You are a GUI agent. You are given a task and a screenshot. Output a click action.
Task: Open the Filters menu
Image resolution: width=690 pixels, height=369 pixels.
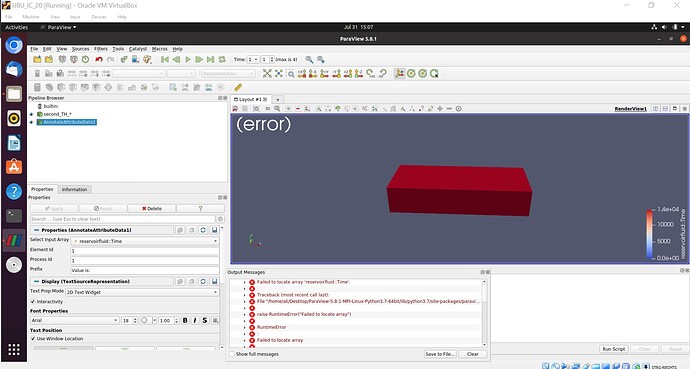pyautogui.click(x=101, y=49)
